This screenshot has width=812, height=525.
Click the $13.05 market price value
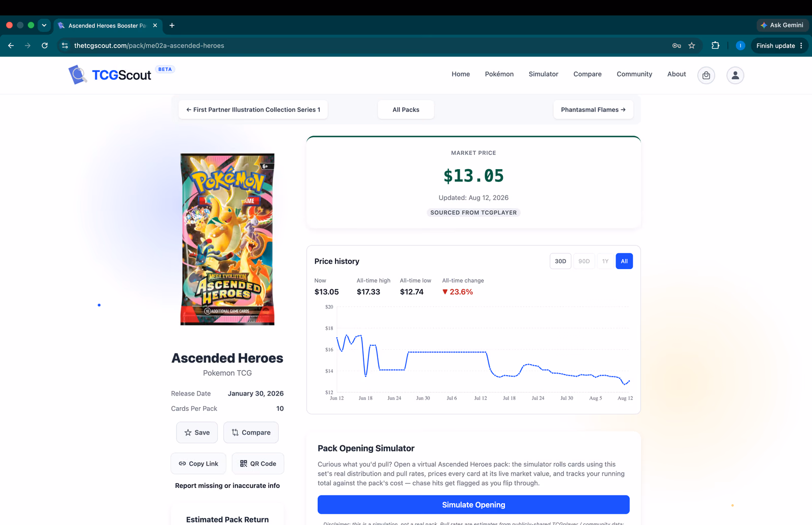pyautogui.click(x=473, y=176)
